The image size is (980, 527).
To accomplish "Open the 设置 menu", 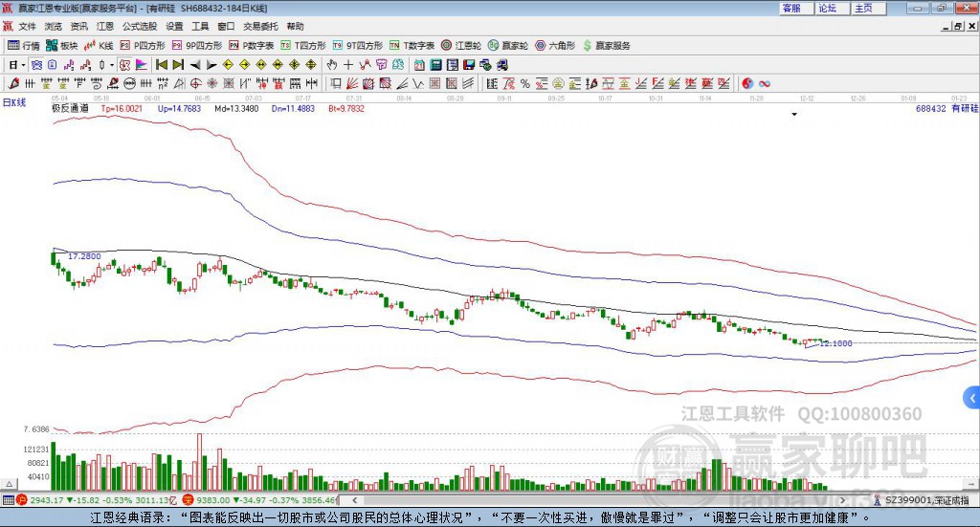I will [x=174, y=26].
